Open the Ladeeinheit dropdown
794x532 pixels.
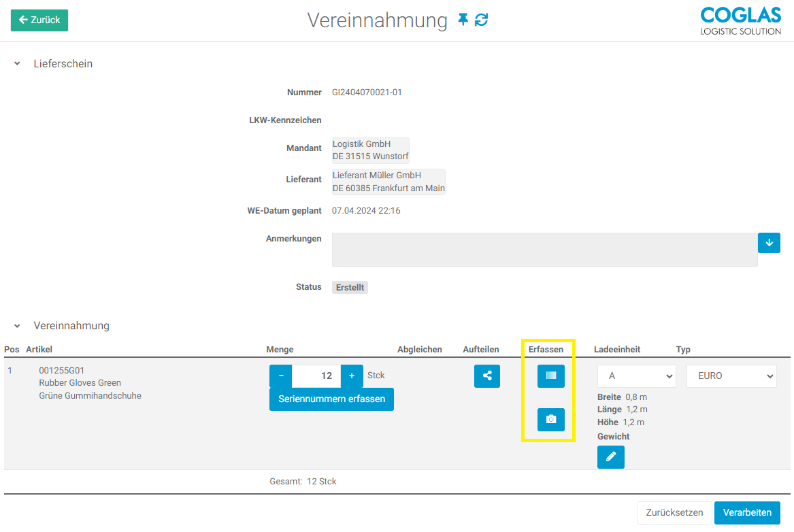coord(636,376)
